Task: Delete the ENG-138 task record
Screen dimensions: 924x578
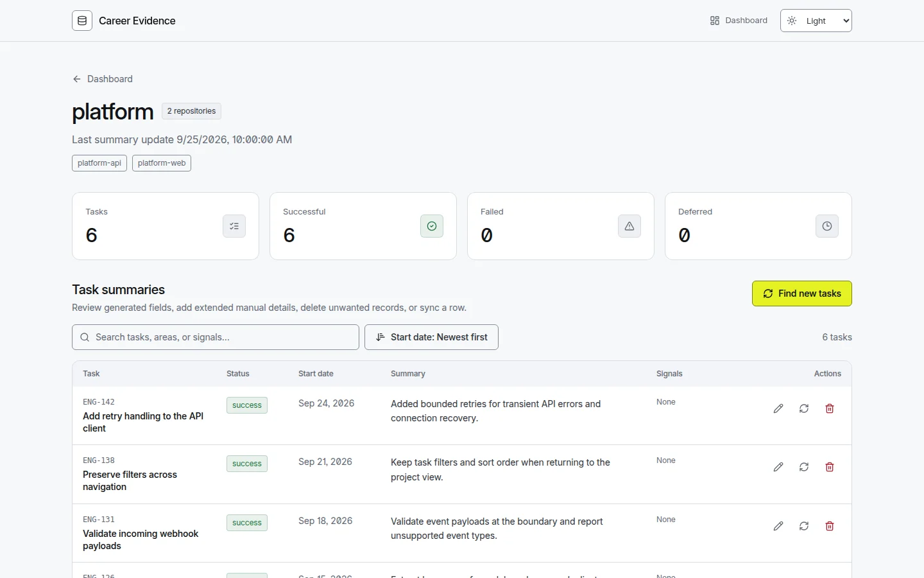Action: [830, 467]
